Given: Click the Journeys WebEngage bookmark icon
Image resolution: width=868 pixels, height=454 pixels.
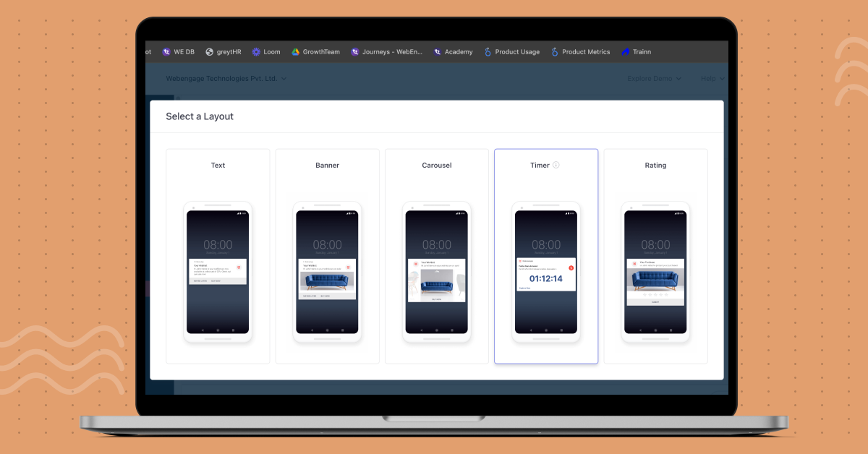Looking at the screenshot, I should [x=355, y=52].
